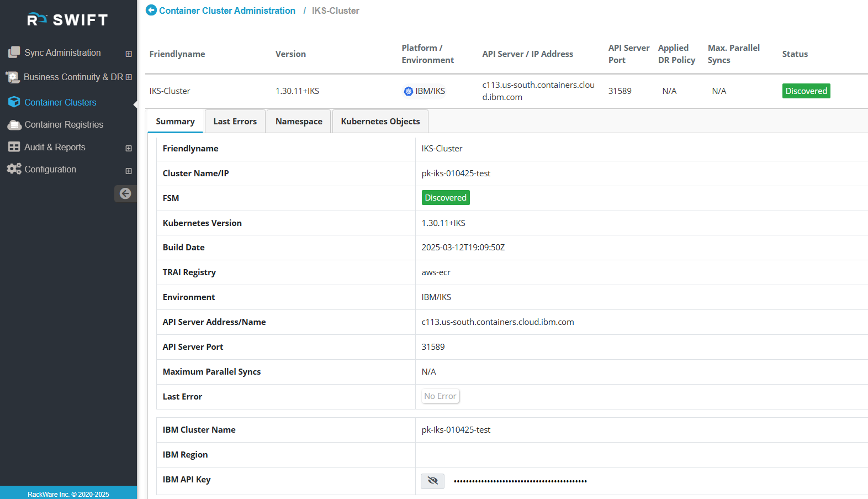Click the Configuration gears icon
The width and height of the screenshot is (868, 499).
click(x=14, y=169)
